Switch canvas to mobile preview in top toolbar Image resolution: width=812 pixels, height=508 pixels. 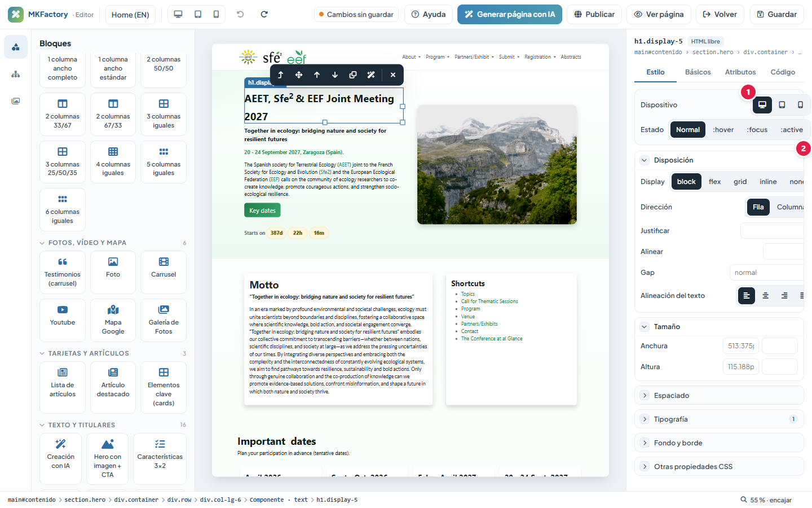point(216,14)
